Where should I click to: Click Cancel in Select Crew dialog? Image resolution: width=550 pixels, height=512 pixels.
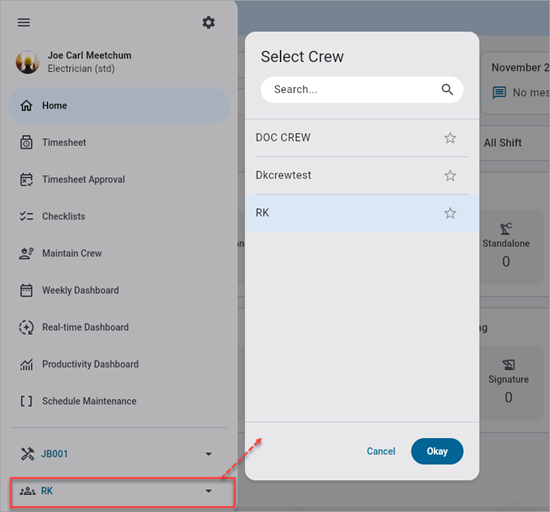point(381,451)
